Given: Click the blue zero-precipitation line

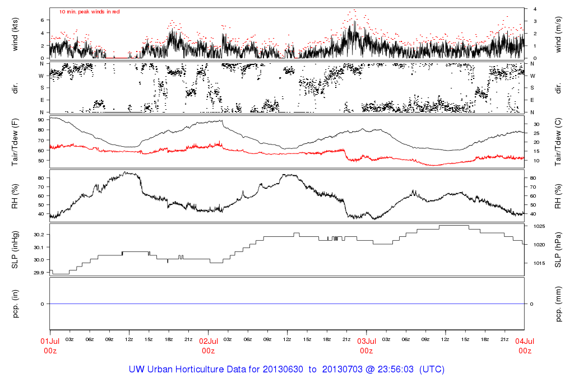Looking at the screenshot, I should [x=287, y=304].
